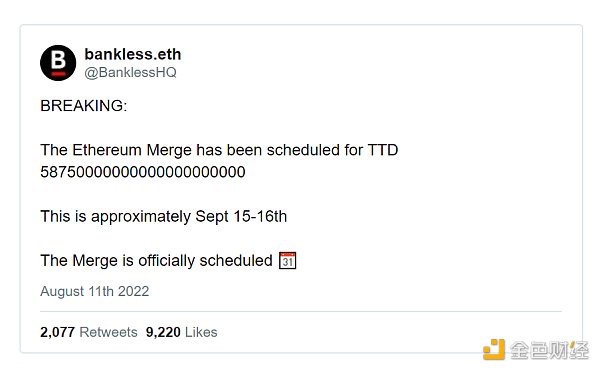
Task: Click the 2,077 number
Action: tap(57, 332)
